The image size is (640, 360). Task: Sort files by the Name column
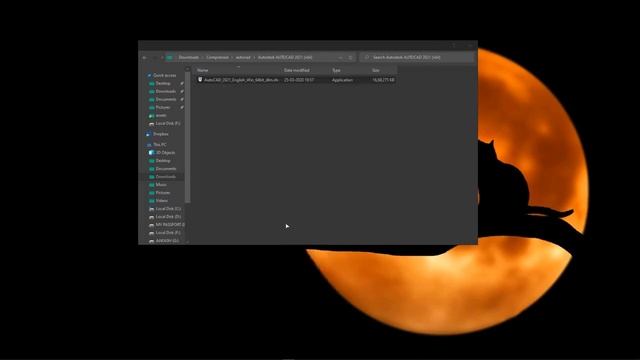[x=203, y=70]
